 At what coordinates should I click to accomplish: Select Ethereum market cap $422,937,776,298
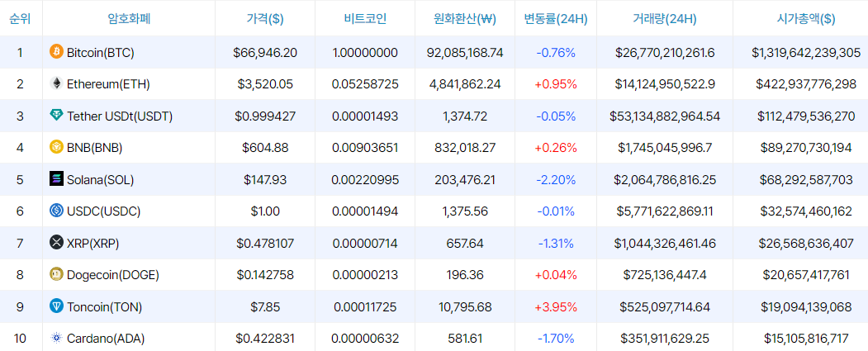806,85
